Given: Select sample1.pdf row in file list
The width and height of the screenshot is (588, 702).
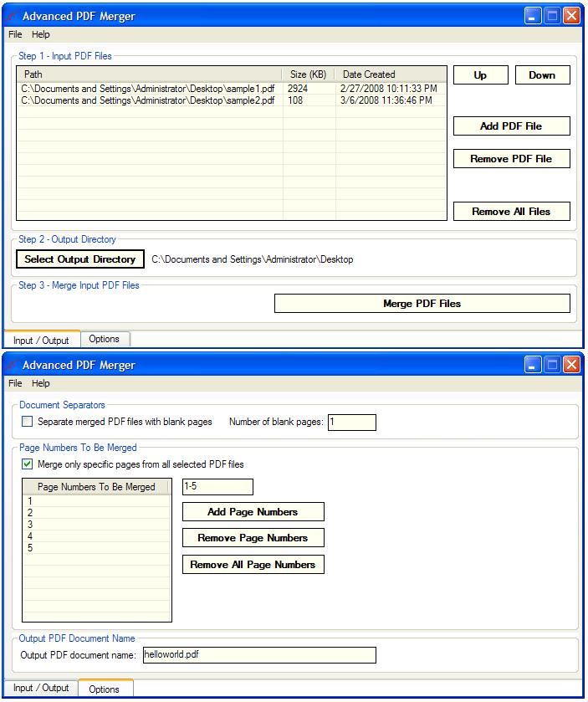Looking at the screenshot, I should (x=232, y=89).
